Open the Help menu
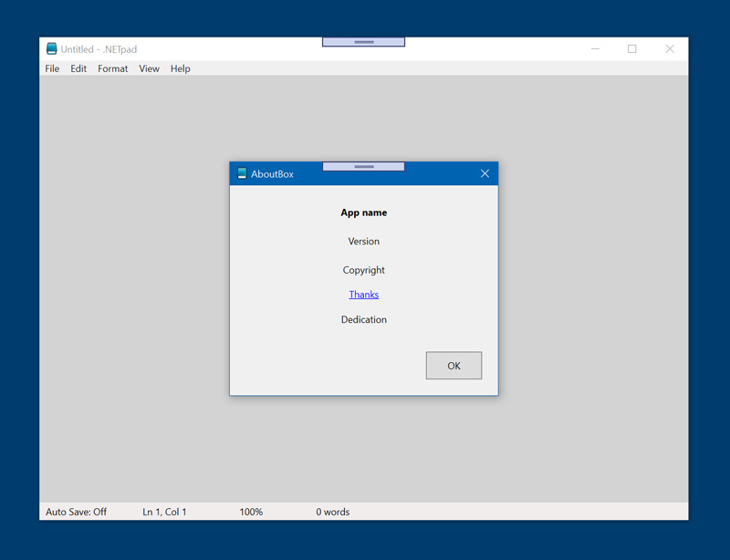The image size is (730, 560). [180, 68]
